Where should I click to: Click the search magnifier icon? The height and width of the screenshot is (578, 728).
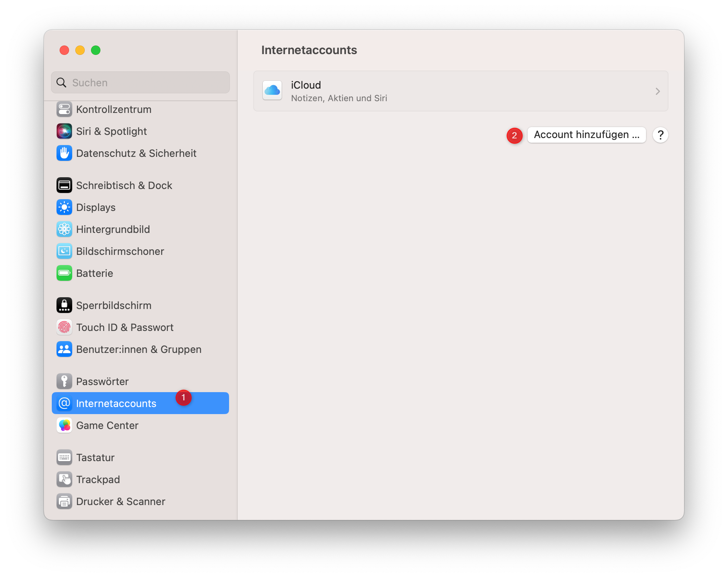tap(62, 83)
